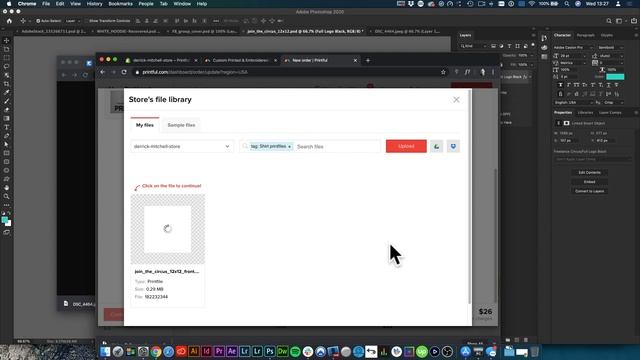Open Photoshop from the Dock
Viewport: 640px width, 360px height.
269,351
